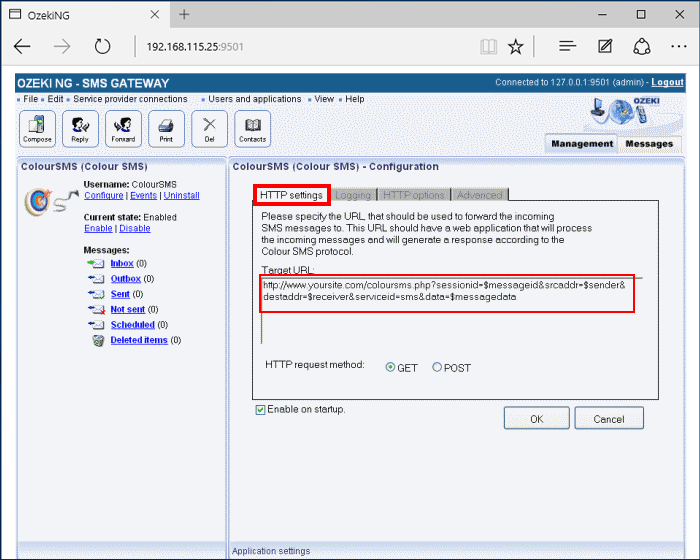The image size is (700, 560).
Task: Click the Forward toolbar icon
Action: click(x=123, y=129)
